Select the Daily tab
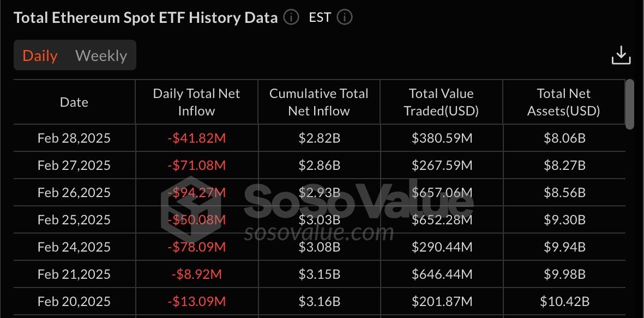The image size is (644, 318). point(39,55)
